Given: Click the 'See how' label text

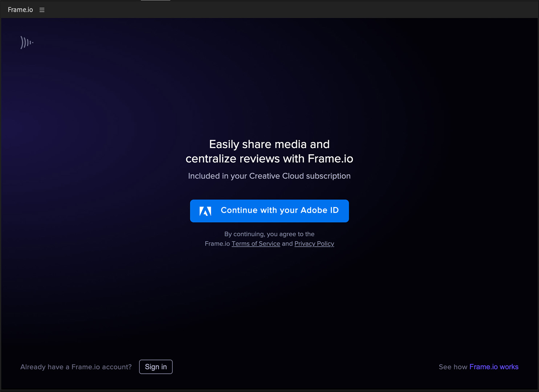Looking at the screenshot, I should [x=453, y=367].
